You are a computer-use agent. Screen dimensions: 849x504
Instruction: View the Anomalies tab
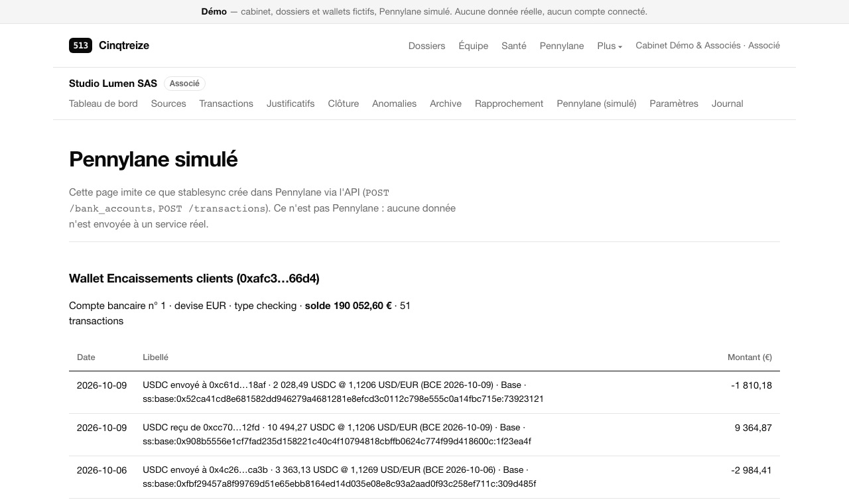point(394,103)
